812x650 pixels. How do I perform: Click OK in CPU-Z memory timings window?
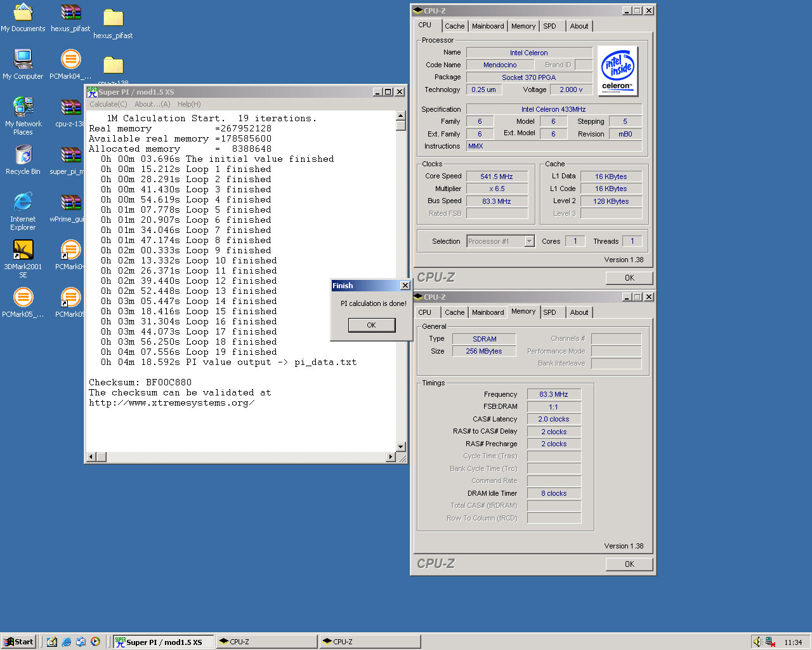pyautogui.click(x=629, y=564)
